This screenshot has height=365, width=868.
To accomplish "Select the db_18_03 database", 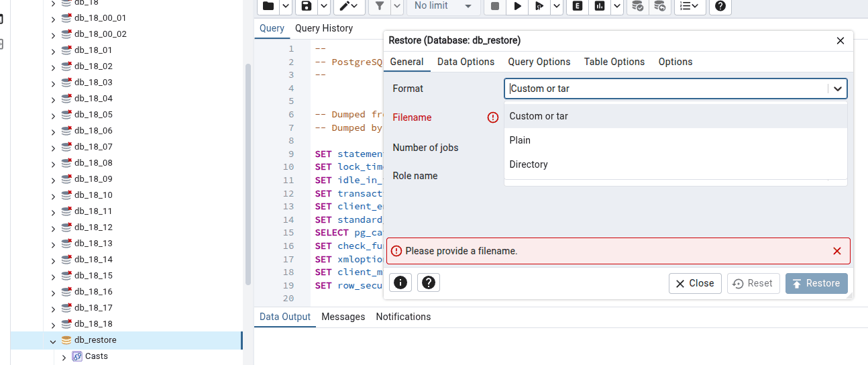I will [93, 82].
